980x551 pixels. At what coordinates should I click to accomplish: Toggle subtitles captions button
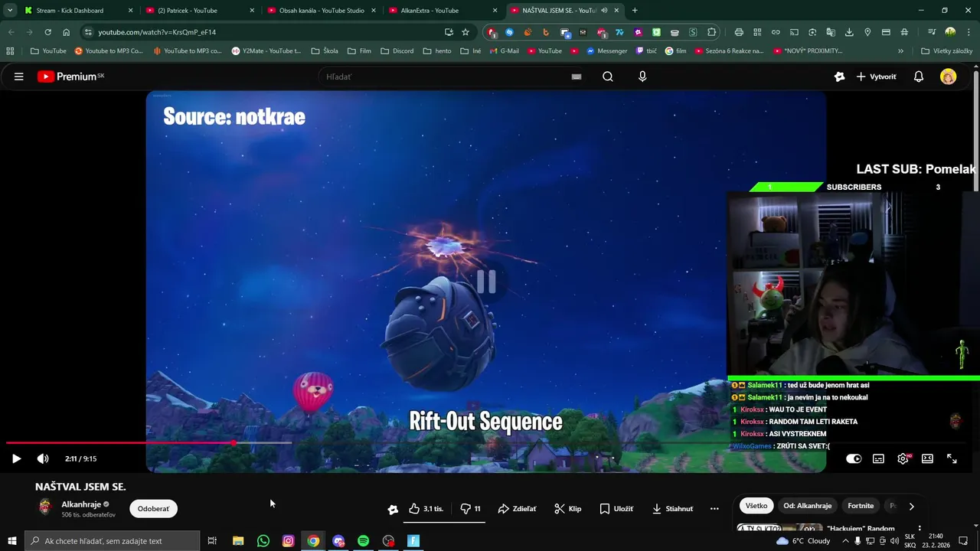click(878, 458)
